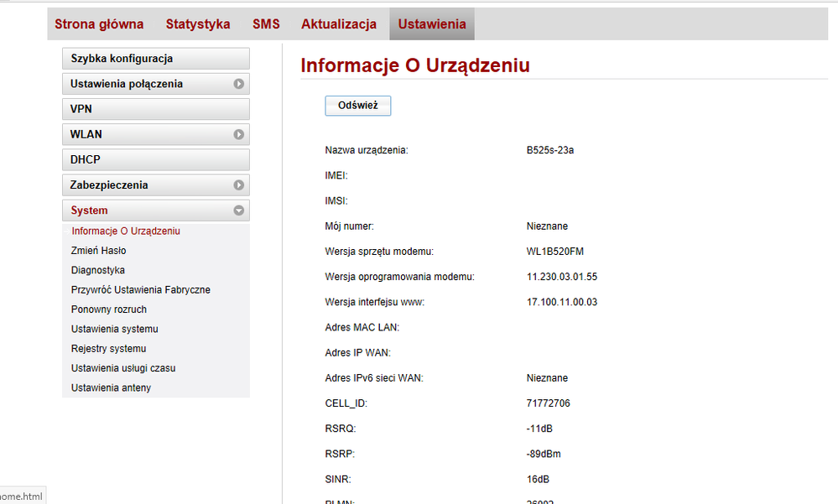Switch to the Statystyka tab
The height and width of the screenshot is (504, 838).
pos(198,24)
